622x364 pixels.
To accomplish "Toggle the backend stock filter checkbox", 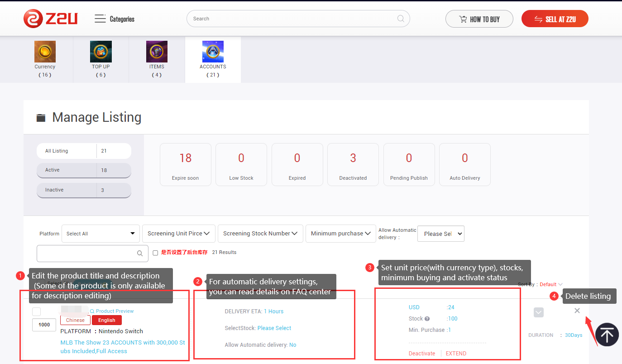I will tap(155, 253).
